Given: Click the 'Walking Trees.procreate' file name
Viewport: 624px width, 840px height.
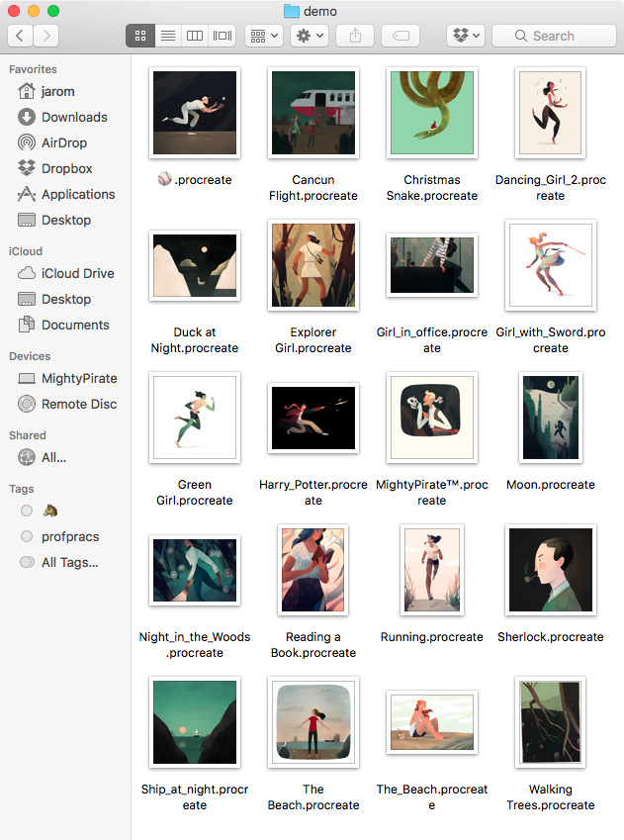Looking at the screenshot, I should coord(550,797).
